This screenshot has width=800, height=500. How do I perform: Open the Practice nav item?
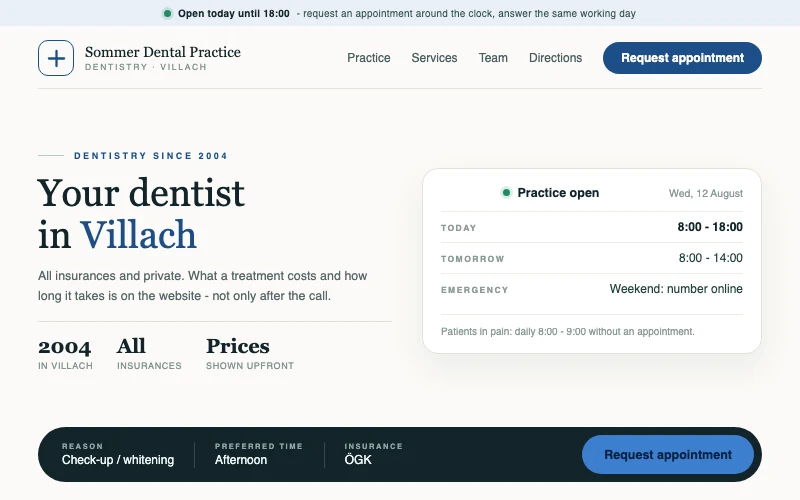[369, 58]
